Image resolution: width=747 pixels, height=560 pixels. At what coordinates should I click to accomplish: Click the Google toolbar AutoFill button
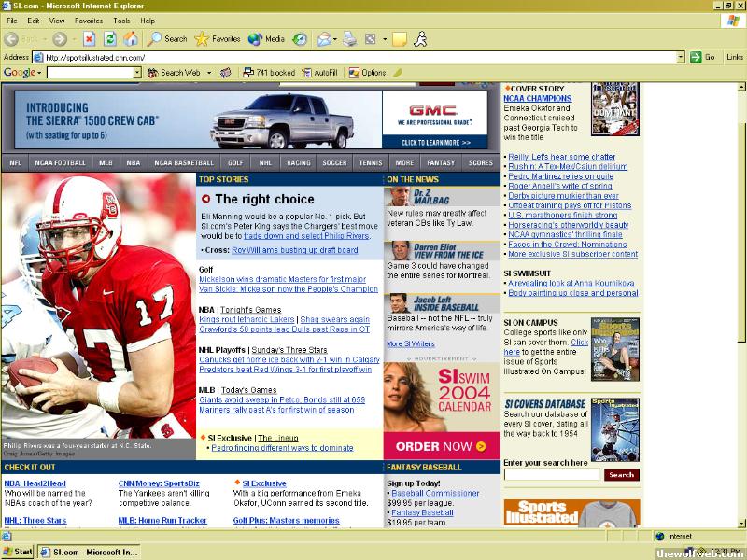[318, 73]
